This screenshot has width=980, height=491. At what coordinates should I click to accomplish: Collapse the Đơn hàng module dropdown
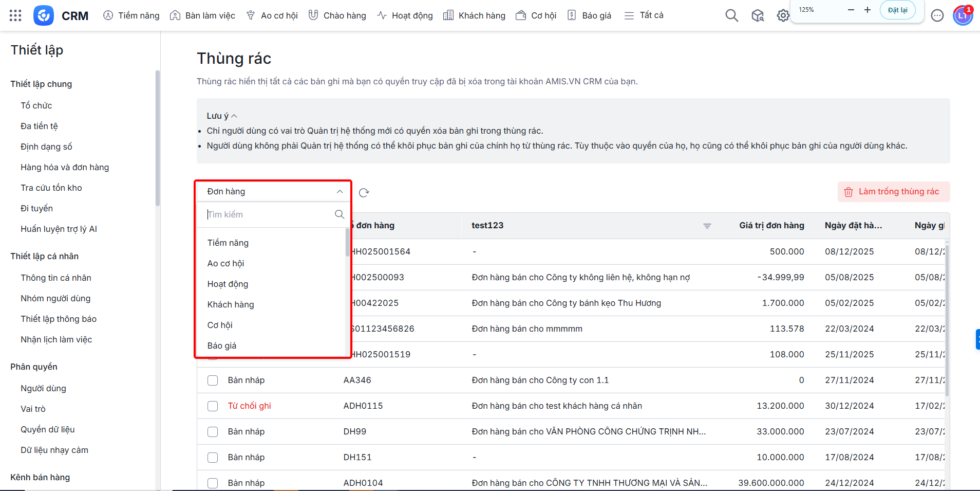[x=340, y=192]
